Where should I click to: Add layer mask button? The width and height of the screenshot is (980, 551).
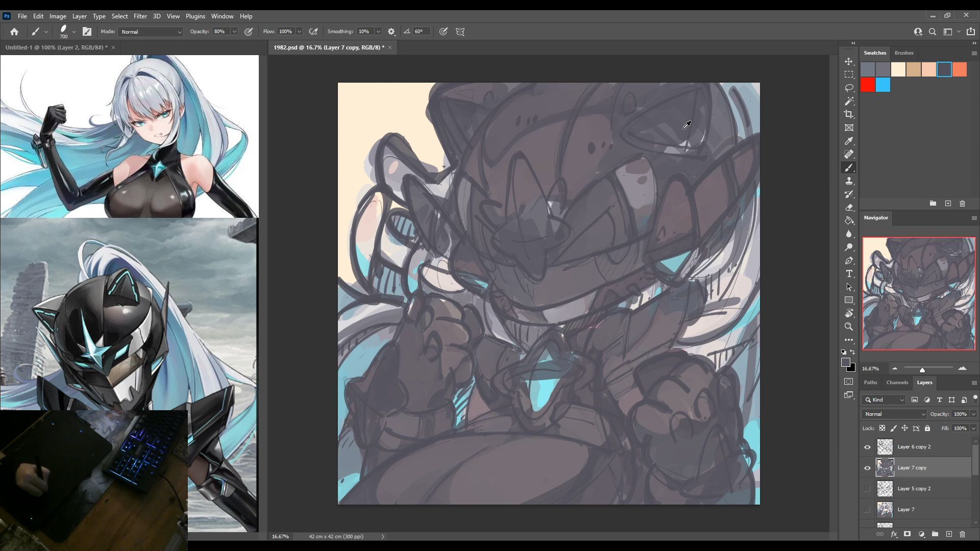(x=907, y=534)
